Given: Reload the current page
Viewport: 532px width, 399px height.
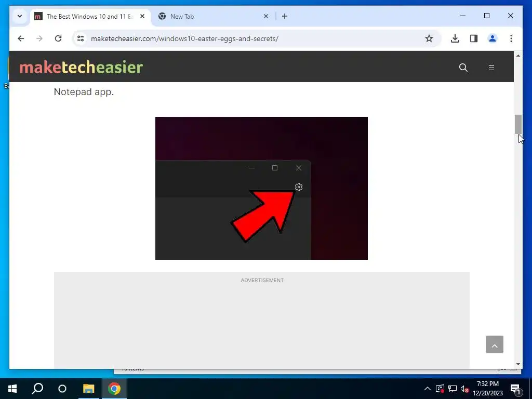Looking at the screenshot, I should coord(58,38).
